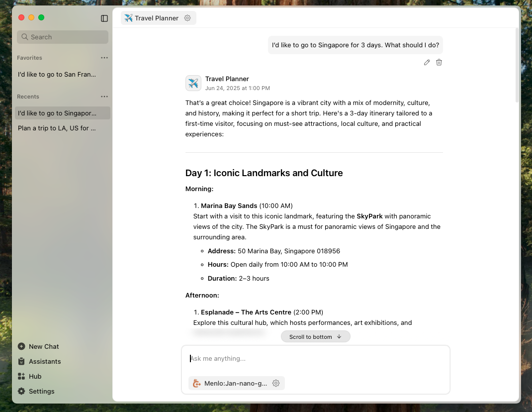Viewport: 532px width, 412px height.
Task: Select the Singapore chat in Recents
Action: click(57, 113)
